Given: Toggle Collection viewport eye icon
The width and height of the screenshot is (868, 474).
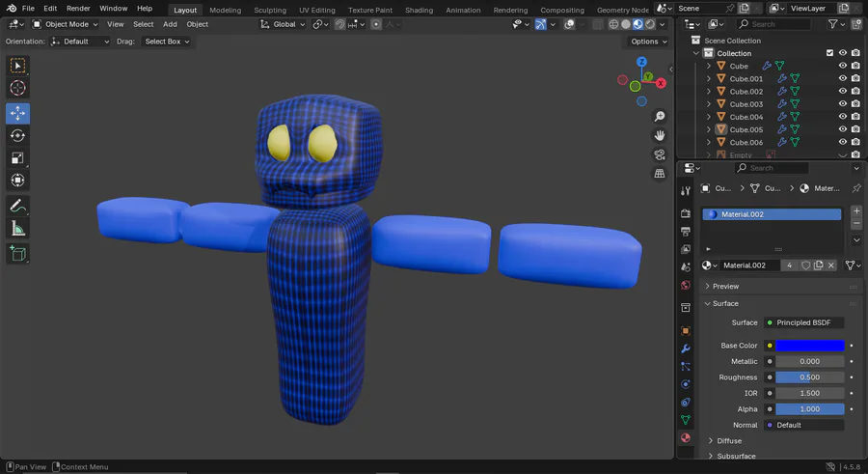Looking at the screenshot, I should tap(843, 53).
